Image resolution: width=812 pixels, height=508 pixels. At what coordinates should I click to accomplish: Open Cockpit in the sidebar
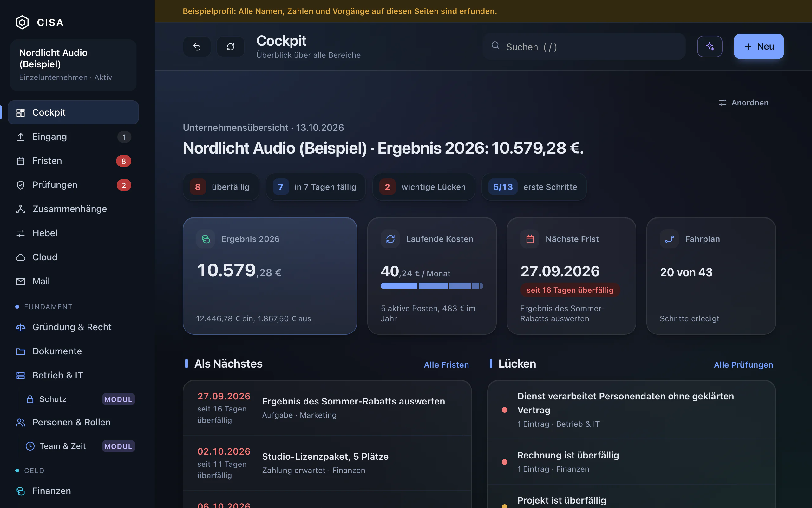[73, 112]
